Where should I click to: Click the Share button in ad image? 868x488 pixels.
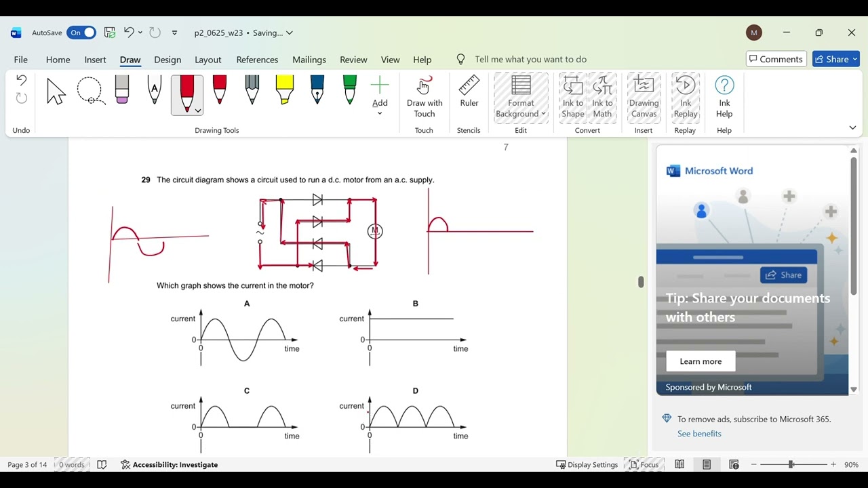tap(784, 275)
